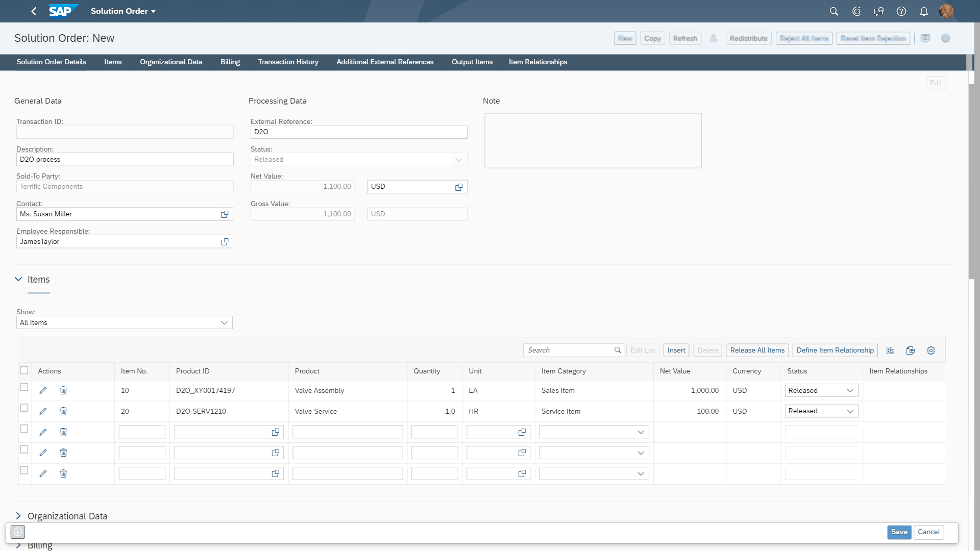Click the display icon beside Reset Item Rejection
Viewport: 980px width, 551px height.
pyautogui.click(x=925, y=38)
